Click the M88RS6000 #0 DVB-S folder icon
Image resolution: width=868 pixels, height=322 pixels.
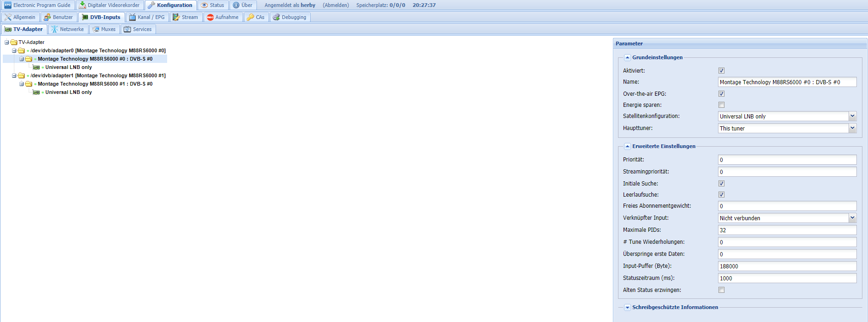click(29, 59)
